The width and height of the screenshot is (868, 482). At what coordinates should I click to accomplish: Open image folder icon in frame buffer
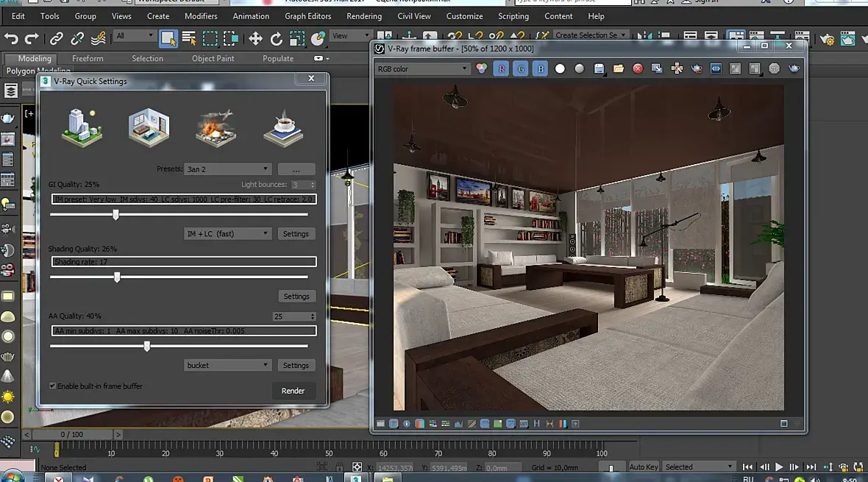[618, 68]
